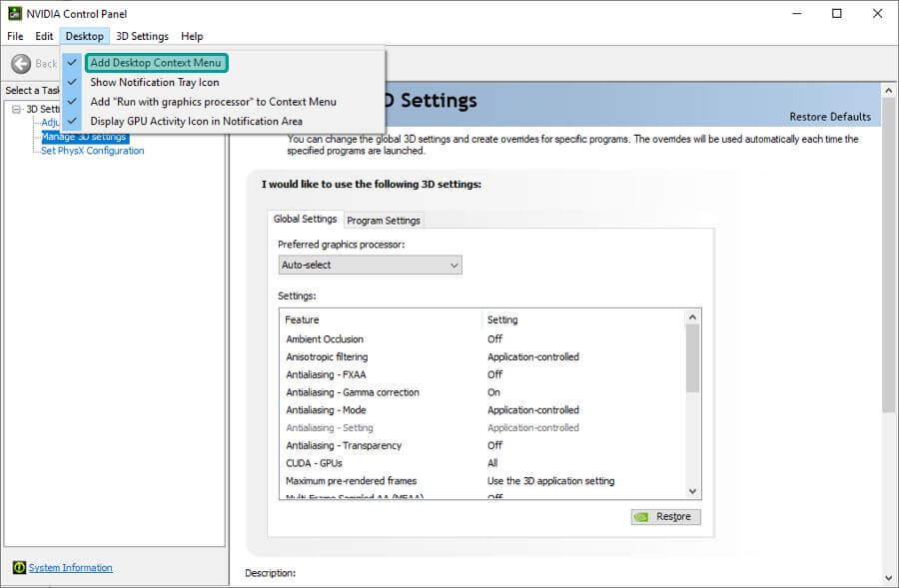This screenshot has height=588, width=899.
Task: Open the File menu
Action: click(x=15, y=36)
